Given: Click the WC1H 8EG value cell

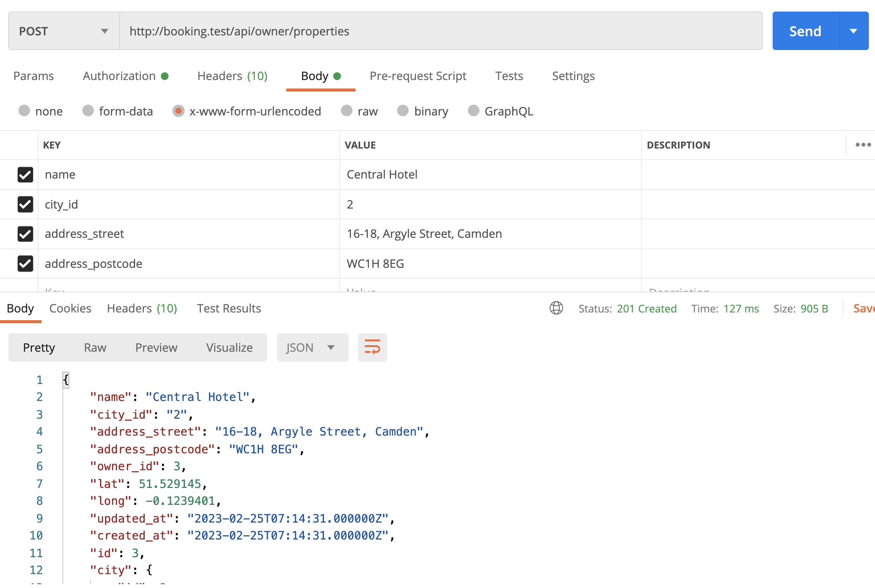Looking at the screenshot, I should [x=491, y=264].
